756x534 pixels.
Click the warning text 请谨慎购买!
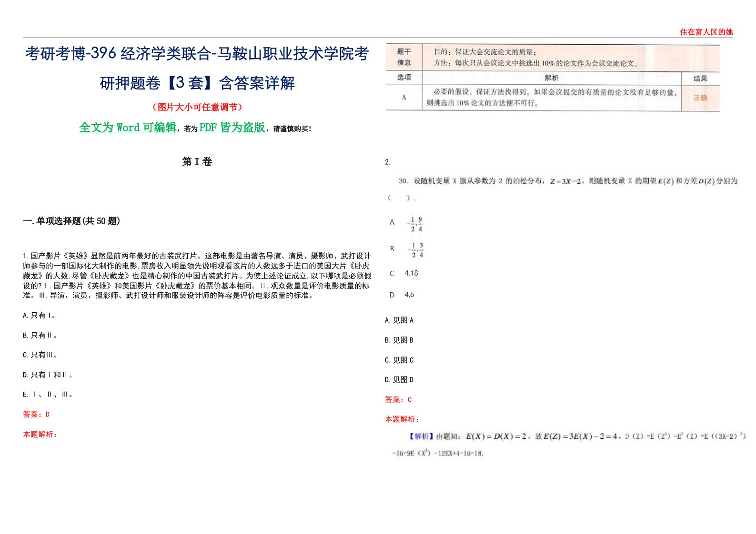(292, 129)
